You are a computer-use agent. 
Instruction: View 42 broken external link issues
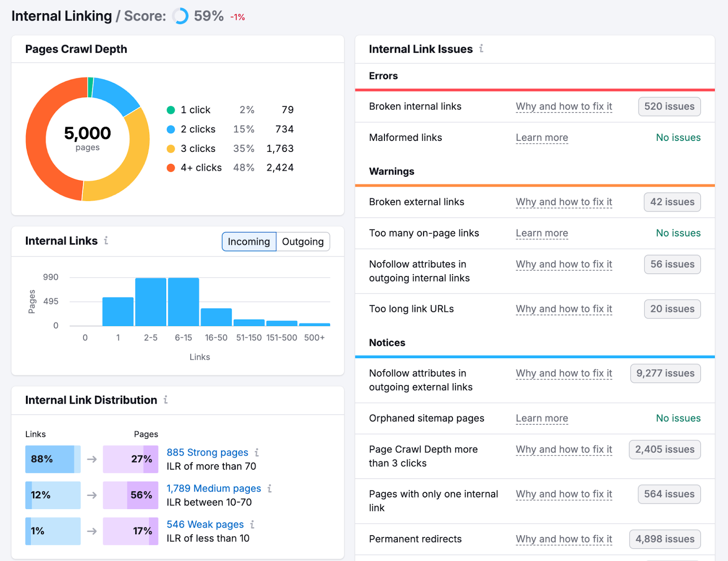pos(672,202)
